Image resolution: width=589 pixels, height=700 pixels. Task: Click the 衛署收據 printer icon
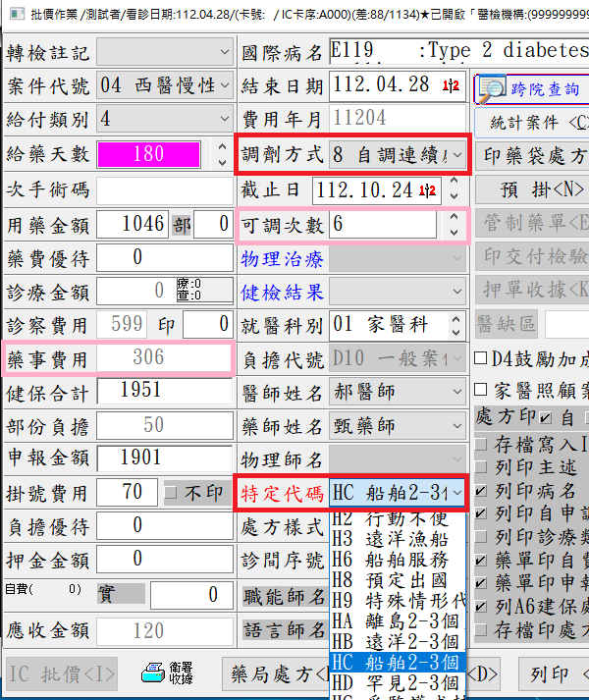(x=152, y=673)
